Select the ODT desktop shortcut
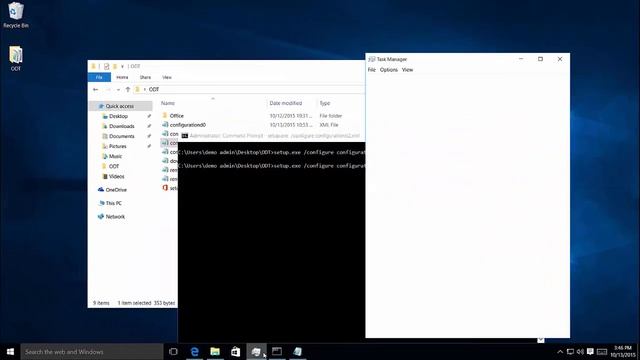 (16, 59)
